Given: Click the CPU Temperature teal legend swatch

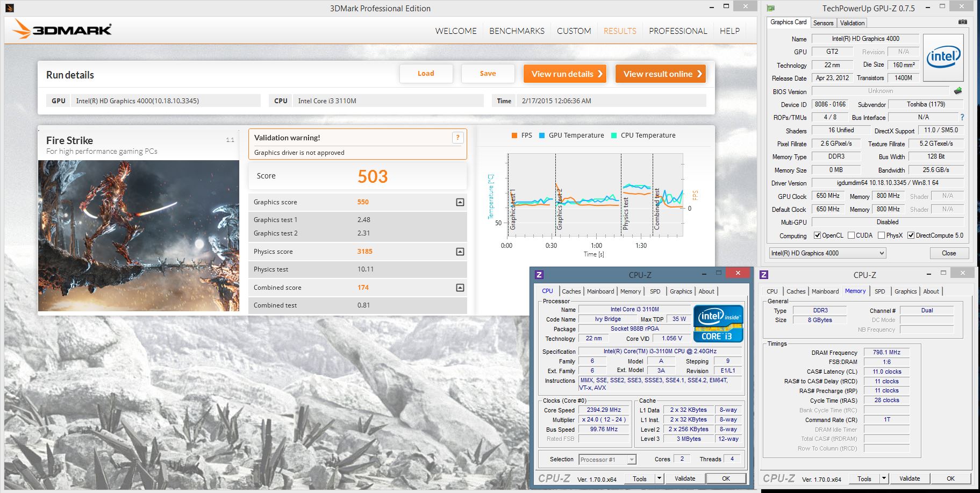Looking at the screenshot, I should tap(614, 135).
